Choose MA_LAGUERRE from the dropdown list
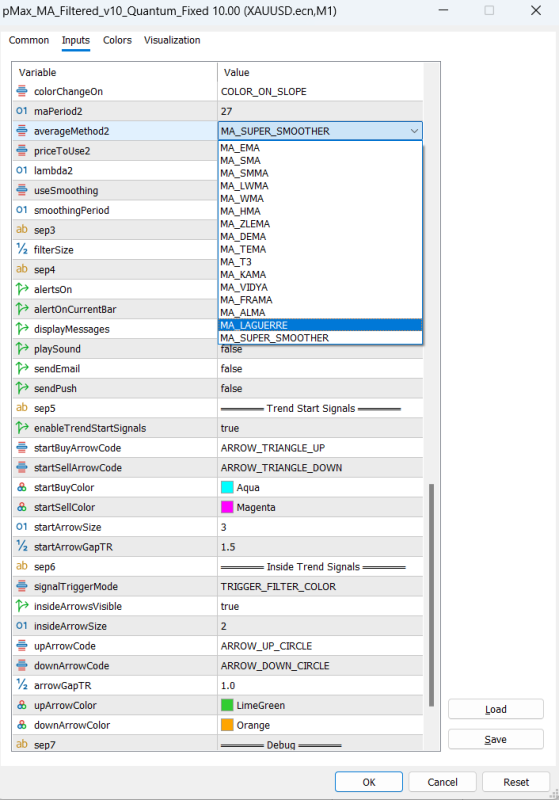 pyautogui.click(x=320, y=325)
